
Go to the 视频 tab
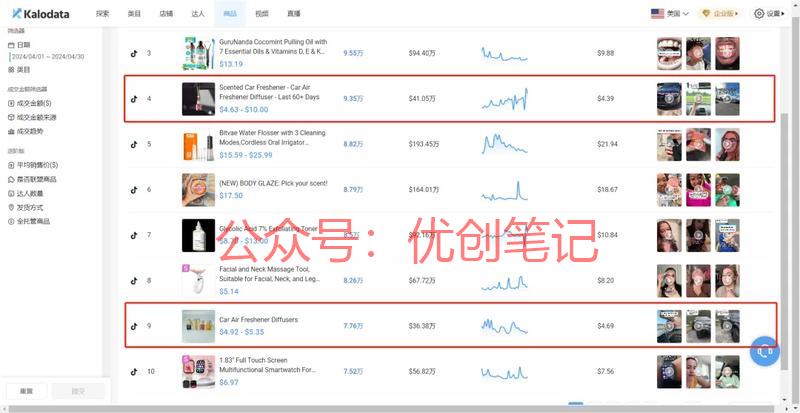pos(262,14)
